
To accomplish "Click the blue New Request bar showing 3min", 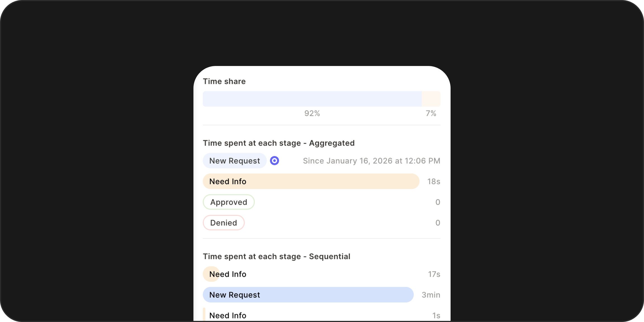I will click(308, 295).
